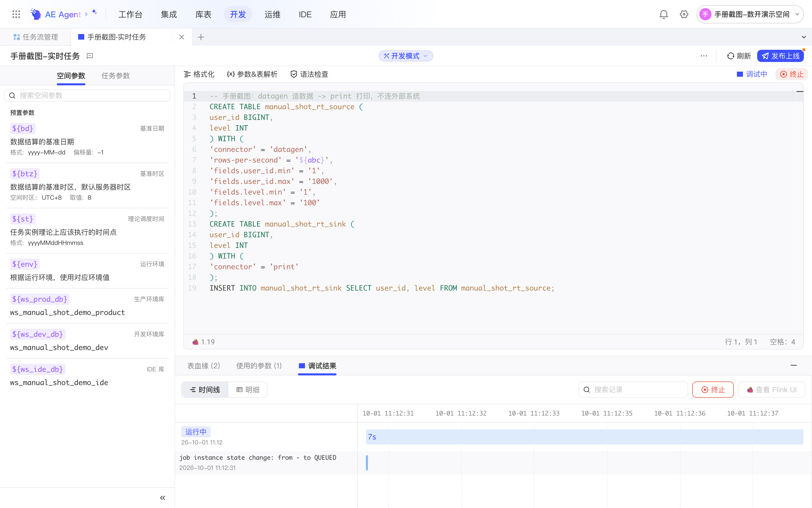The width and height of the screenshot is (812, 508).
Task: Open the 库表 menu
Action: [203, 14]
